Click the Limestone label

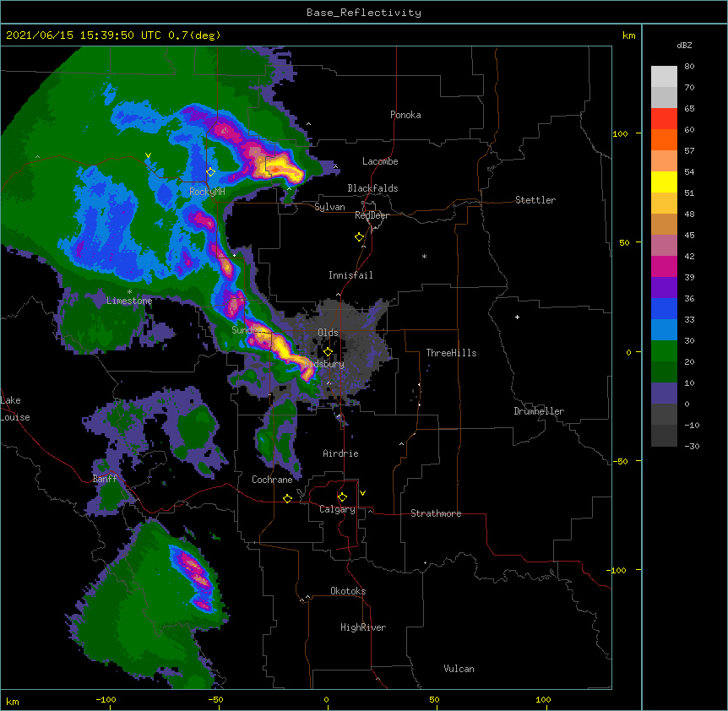(x=129, y=301)
